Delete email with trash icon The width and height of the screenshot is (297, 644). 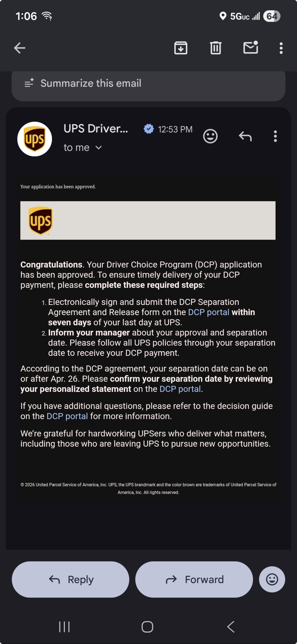[x=215, y=48]
